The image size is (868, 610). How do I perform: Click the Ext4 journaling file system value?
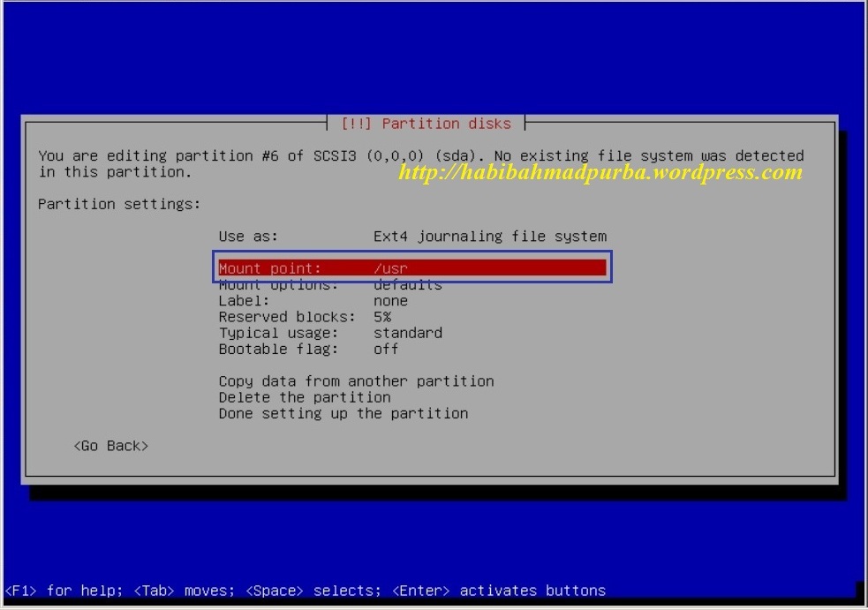pyautogui.click(x=489, y=236)
